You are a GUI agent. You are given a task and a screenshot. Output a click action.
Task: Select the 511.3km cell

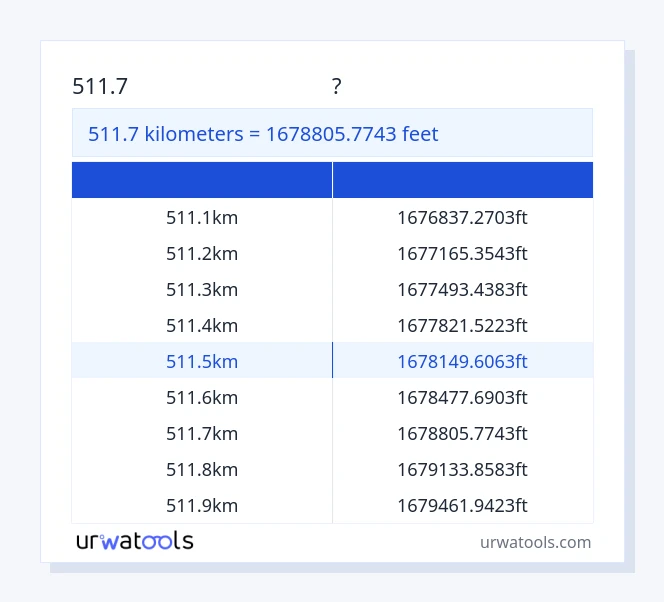pyautogui.click(x=202, y=289)
